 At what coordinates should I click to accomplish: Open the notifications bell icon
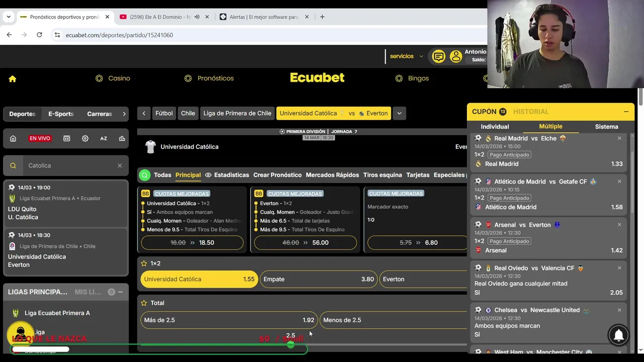[619, 335]
